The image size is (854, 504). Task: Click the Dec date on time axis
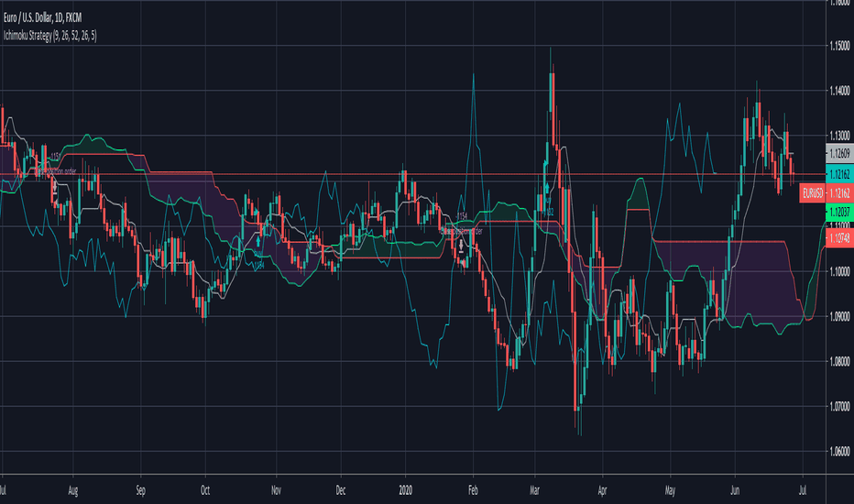click(340, 490)
